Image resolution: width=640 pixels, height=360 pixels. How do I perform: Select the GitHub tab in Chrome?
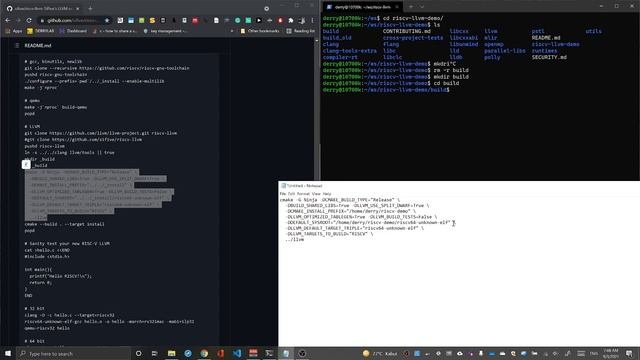[42, 8]
